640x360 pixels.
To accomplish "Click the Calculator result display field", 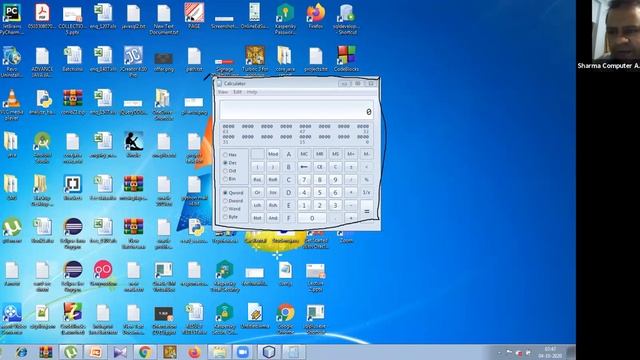I will tap(296, 109).
